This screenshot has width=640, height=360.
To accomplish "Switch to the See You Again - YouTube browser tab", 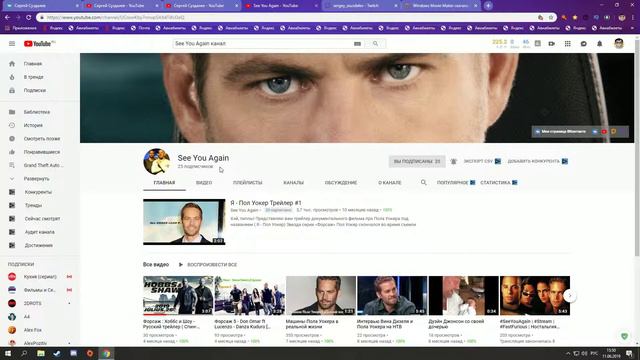I will [x=281, y=6].
